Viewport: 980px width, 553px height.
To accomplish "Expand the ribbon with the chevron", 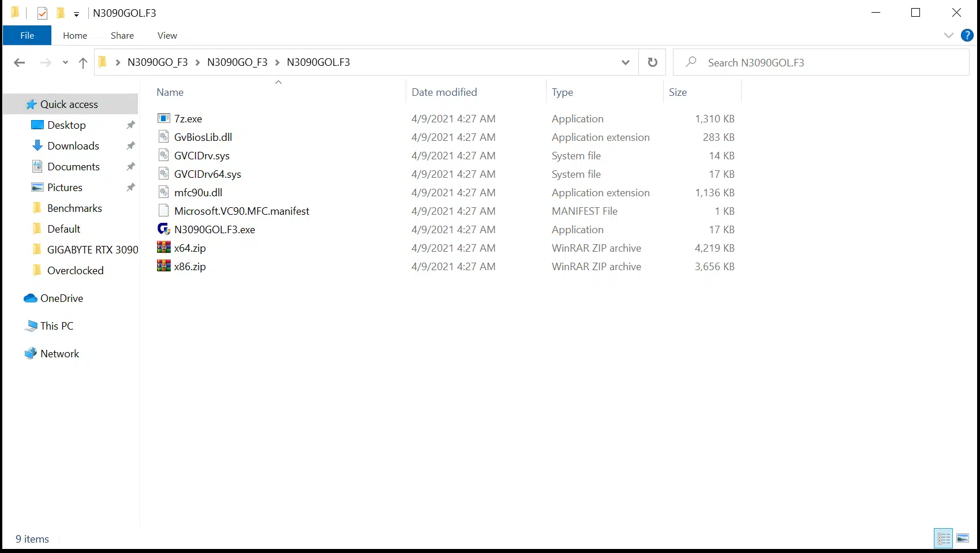I will pos(949,35).
